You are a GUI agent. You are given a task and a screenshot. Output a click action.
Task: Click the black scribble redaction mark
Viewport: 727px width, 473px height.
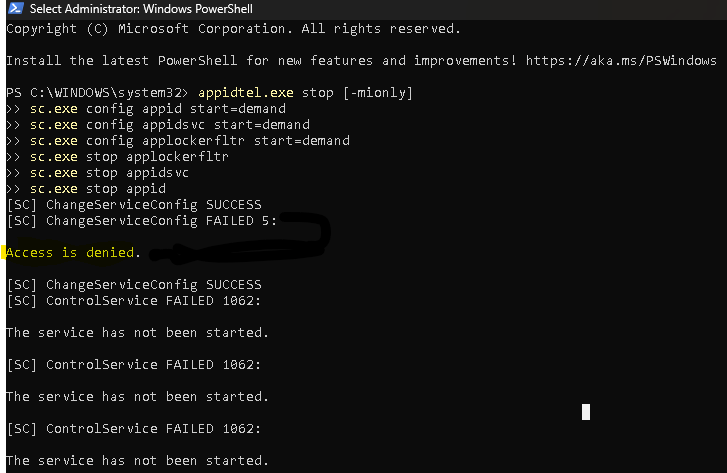point(241,239)
